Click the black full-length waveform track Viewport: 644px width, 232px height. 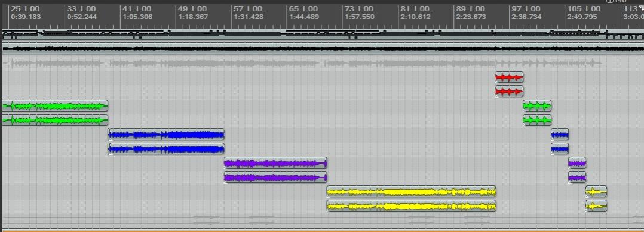tap(323, 49)
